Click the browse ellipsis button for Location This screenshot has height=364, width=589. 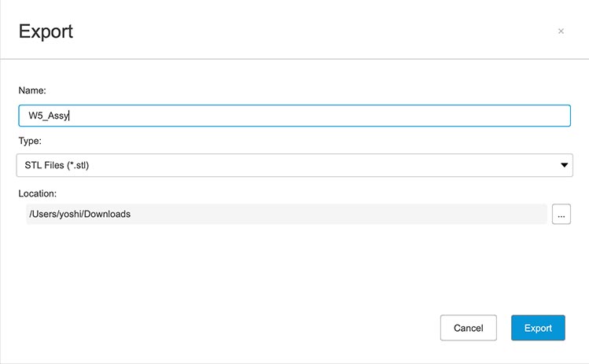point(561,214)
